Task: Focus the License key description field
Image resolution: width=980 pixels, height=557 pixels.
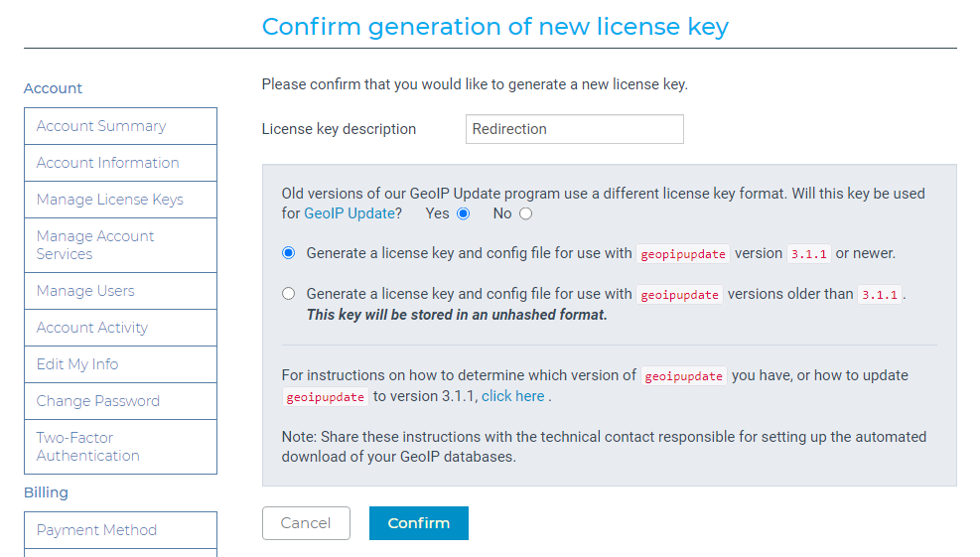Action: 574,129
